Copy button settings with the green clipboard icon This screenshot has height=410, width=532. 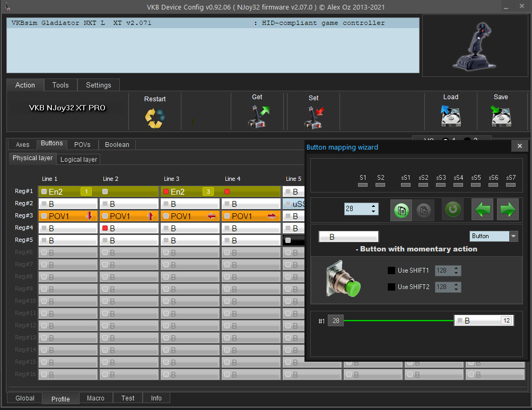point(401,210)
